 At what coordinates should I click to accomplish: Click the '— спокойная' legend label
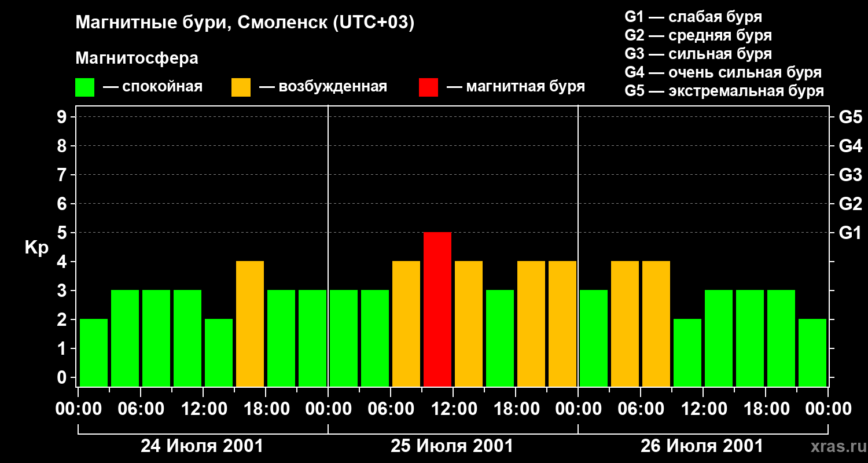(153, 87)
